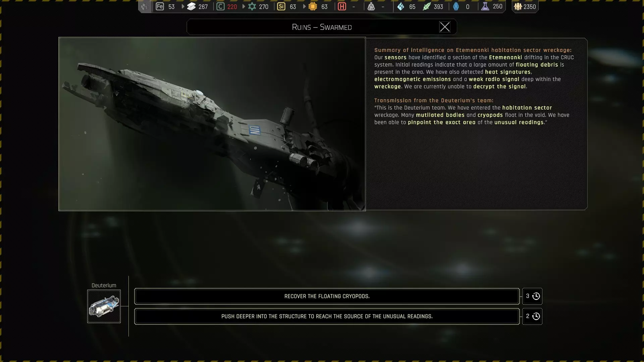Click the science flask resource icon
The height and width of the screenshot is (362, 644).
(485, 6)
